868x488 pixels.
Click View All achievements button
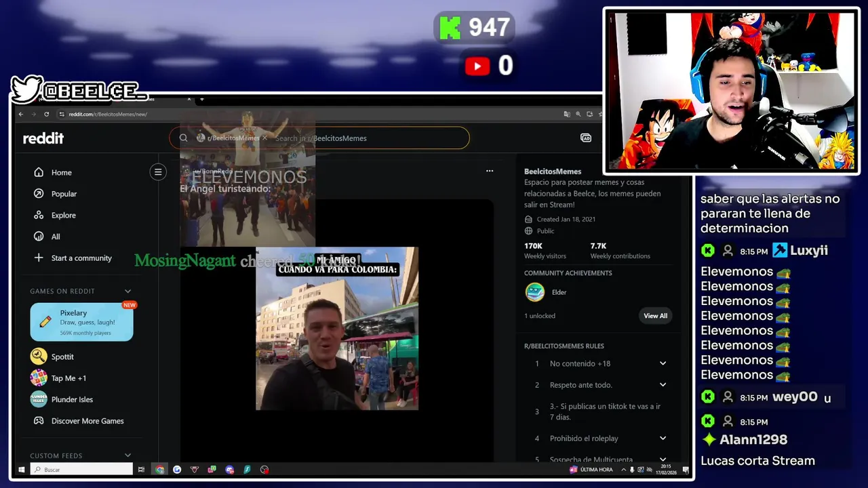(655, 316)
